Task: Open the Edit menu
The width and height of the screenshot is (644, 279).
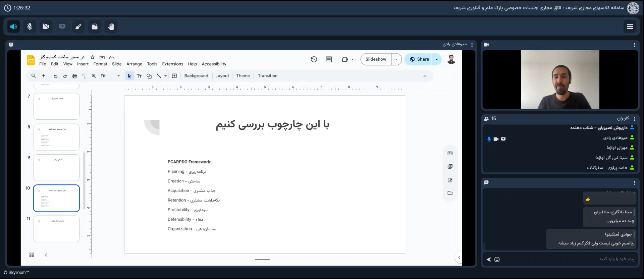Action: tap(55, 64)
